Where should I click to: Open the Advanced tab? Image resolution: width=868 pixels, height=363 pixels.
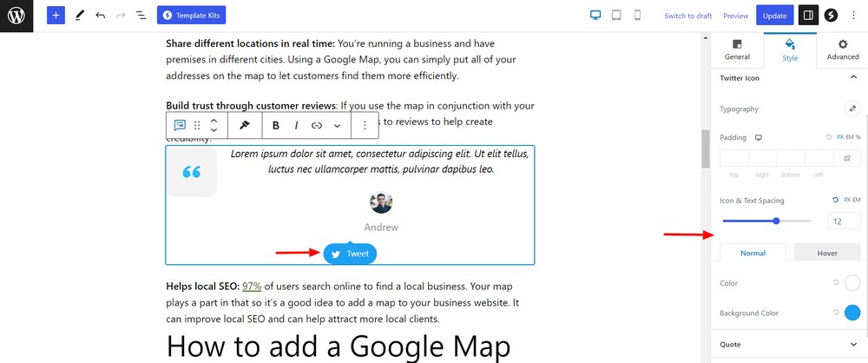click(842, 49)
